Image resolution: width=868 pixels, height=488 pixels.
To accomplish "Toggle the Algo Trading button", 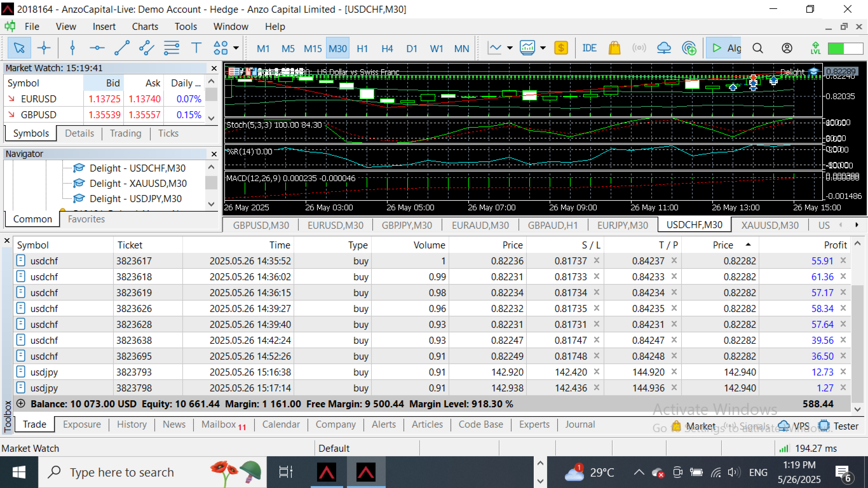I will (724, 48).
